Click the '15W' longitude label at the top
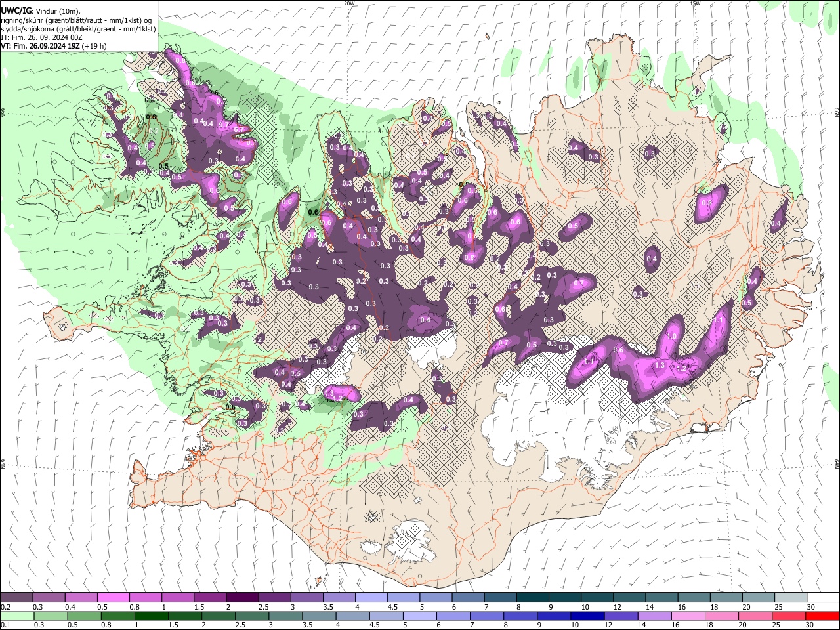Screen dimensions: 840x630 point(695,3)
